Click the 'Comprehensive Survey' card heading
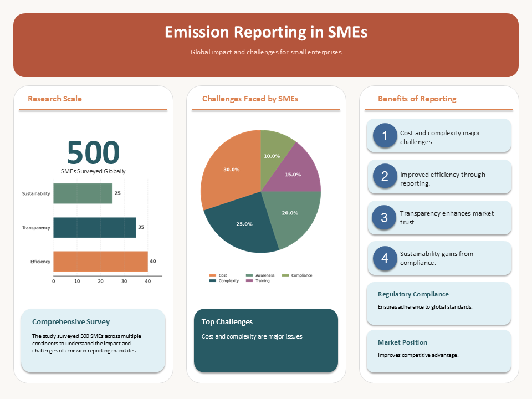Screen dimensions: 532x399 point(71,321)
